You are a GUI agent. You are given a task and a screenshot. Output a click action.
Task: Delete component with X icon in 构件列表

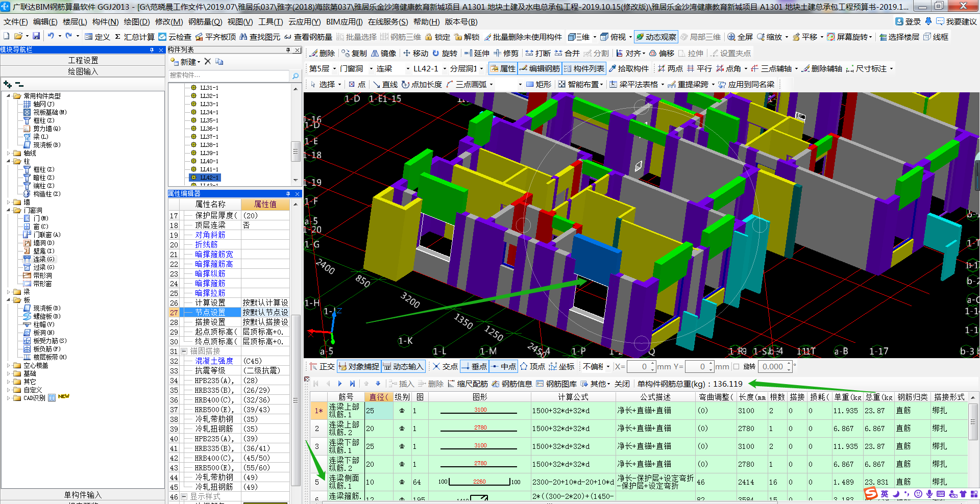pyautogui.click(x=208, y=61)
